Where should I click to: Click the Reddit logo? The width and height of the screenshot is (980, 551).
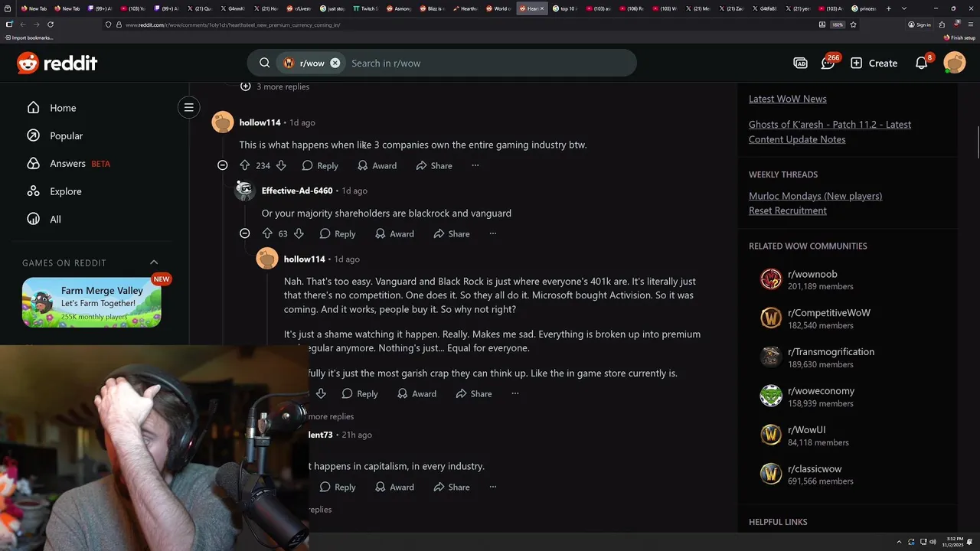point(57,63)
